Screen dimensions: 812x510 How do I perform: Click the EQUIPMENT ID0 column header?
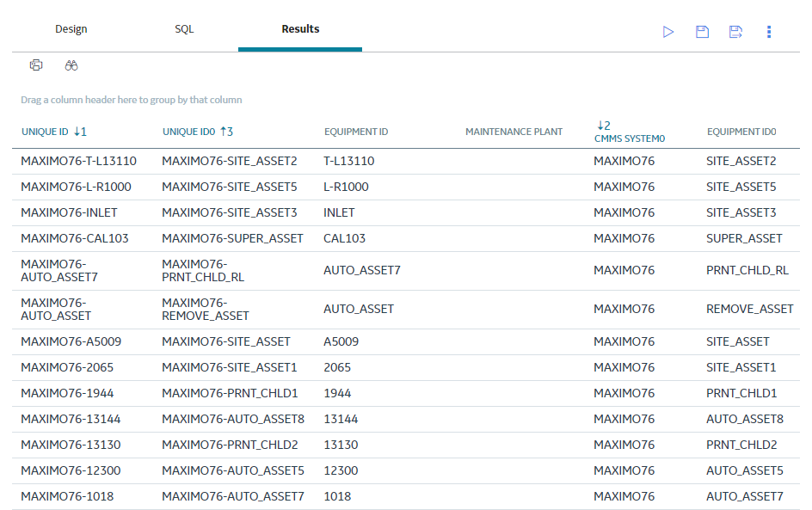[741, 132]
